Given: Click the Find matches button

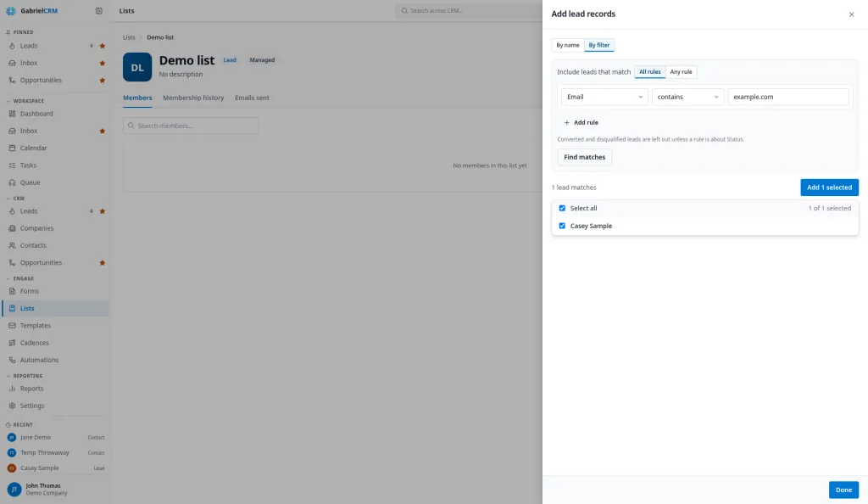Looking at the screenshot, I should tap(585, 157).
